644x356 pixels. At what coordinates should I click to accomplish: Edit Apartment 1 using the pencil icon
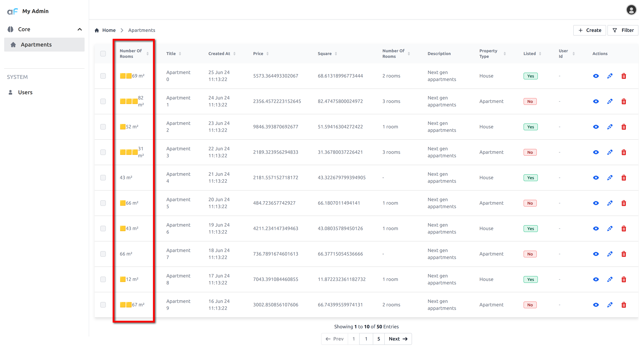tap(610, 101)
